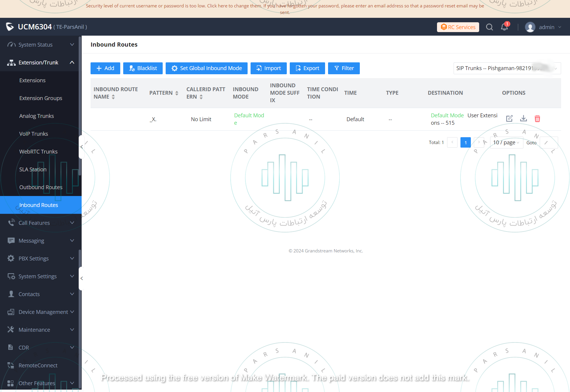Viewport: 570px width, 392px height.
Task: Open the 10 / page size dropdown
Action: tap(506, 143)
